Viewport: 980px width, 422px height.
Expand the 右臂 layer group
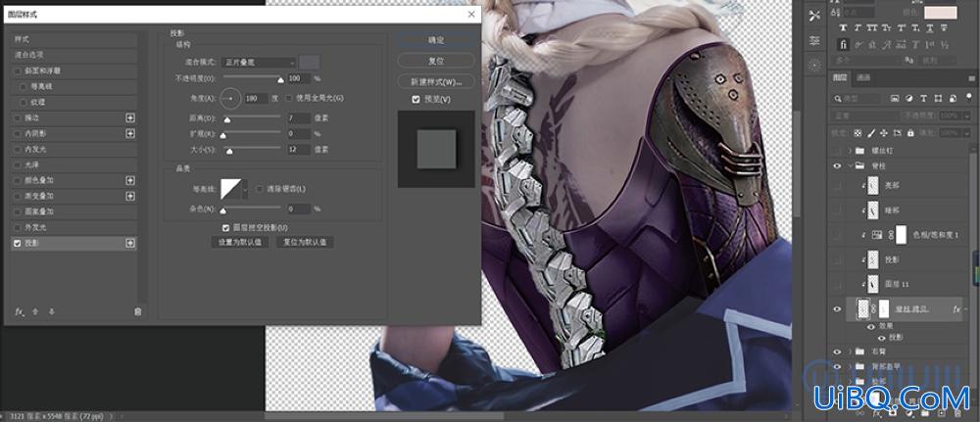tap(850, 352)
